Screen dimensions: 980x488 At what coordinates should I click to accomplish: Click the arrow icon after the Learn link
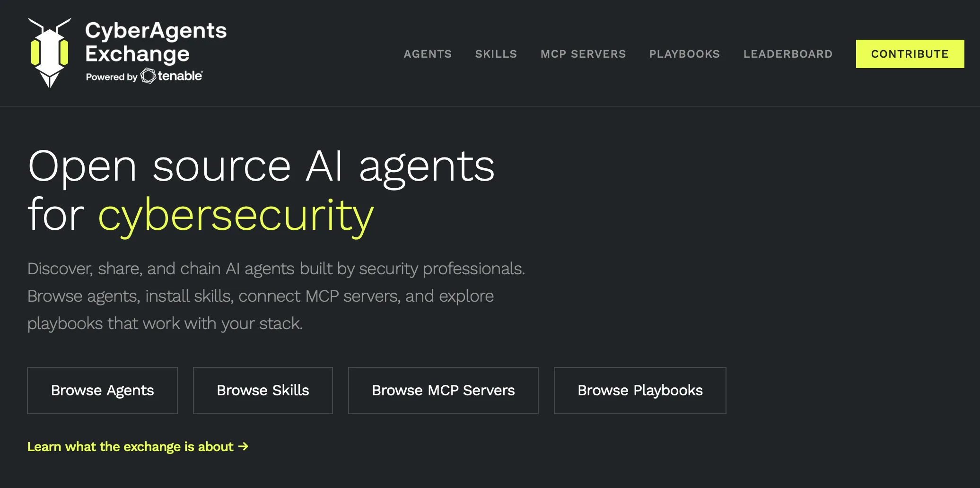[243, 446]
